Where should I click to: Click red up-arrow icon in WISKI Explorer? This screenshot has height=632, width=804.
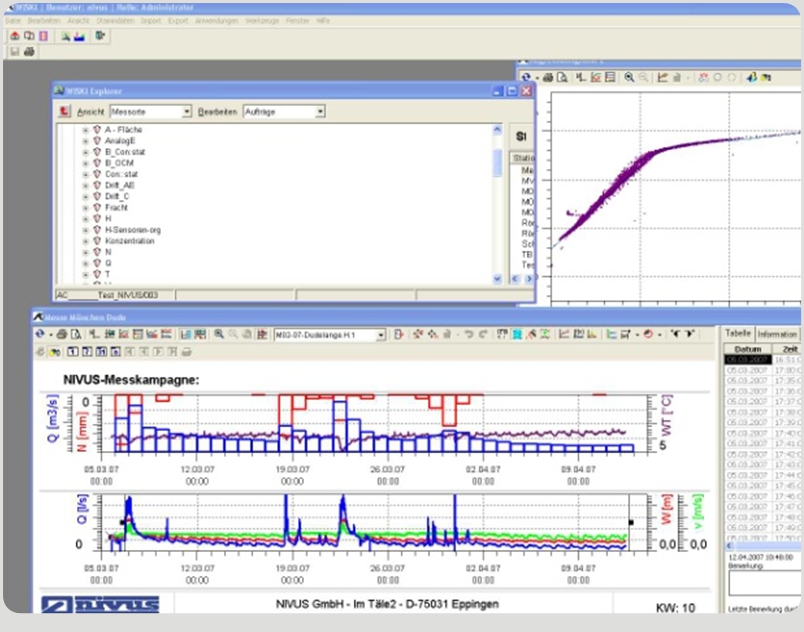64,111
